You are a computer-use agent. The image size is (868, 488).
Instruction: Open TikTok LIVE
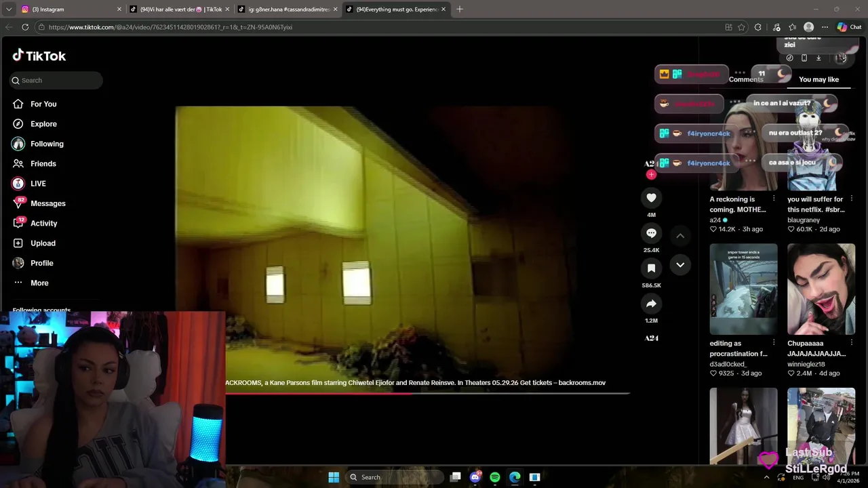click(x=38, y=184)
